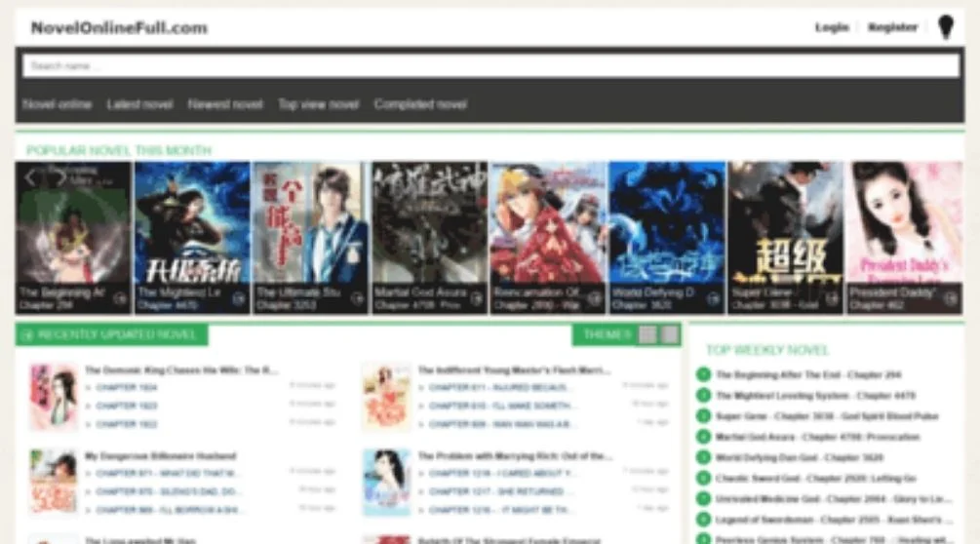This screenshot has height=544, width=980.
Task: Open Chapter 1022 of The Demonic King
Action: pyautogui.click(x=126, y=424)
